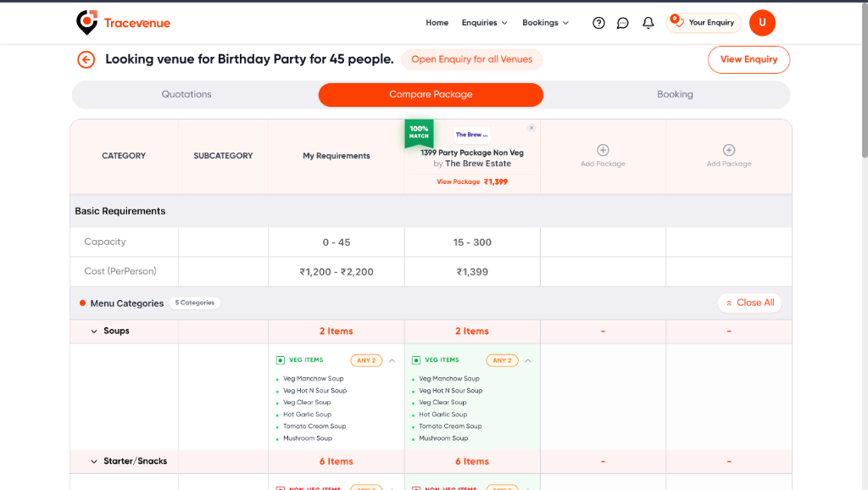
Task: Open the Bookings dropdown menu
Action: [545, 23]
